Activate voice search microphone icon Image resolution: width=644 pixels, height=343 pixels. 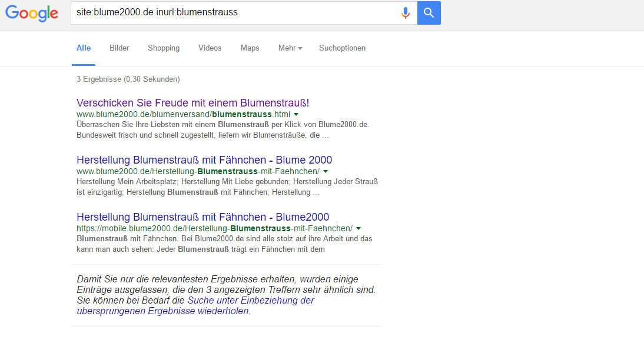(406, 13)
